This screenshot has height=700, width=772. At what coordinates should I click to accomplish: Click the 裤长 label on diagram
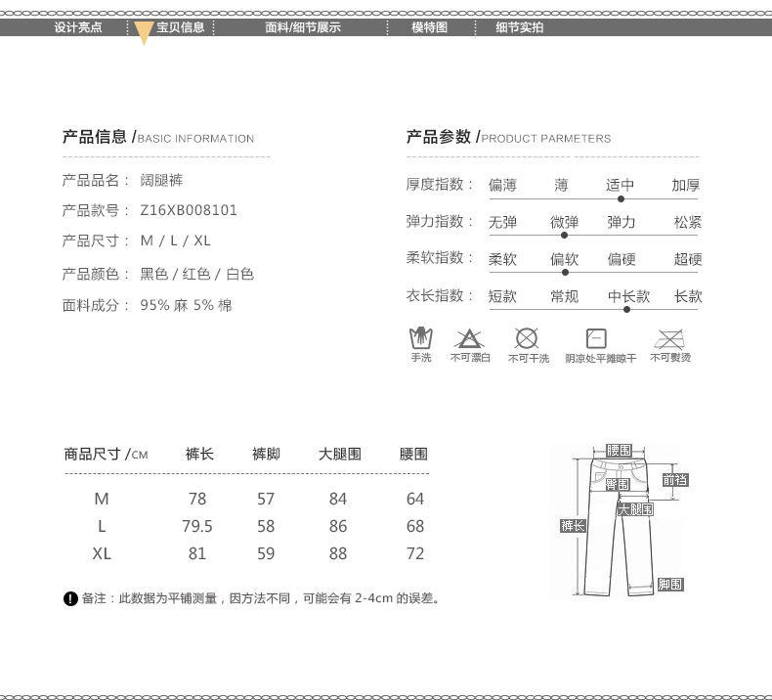[x=572, y=526]
